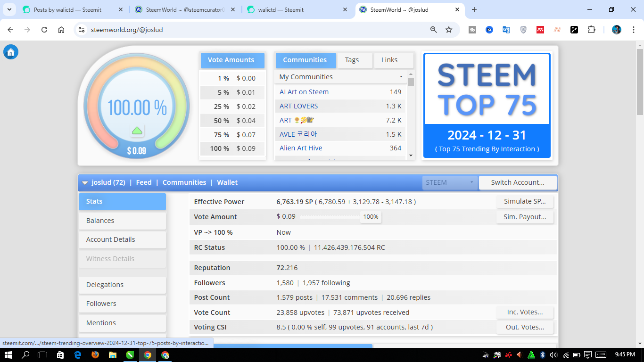Open the Google Translate extension

click(x=506, y=30)
